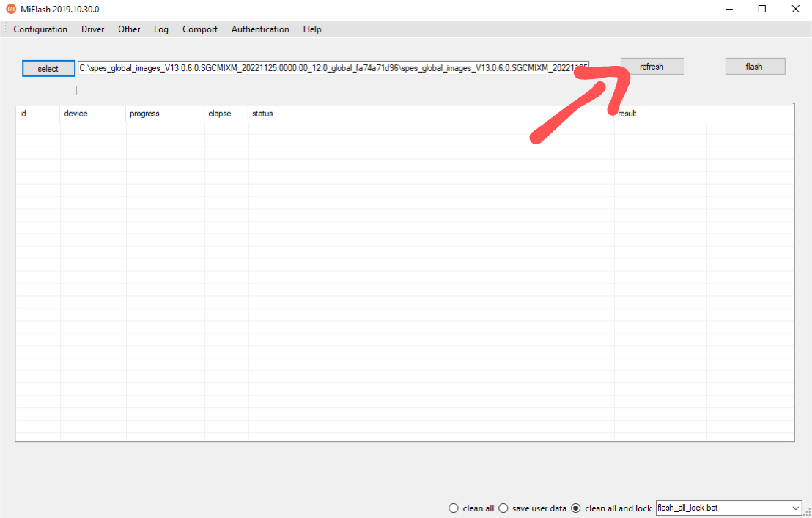812x518 pixels.
Task: Click the device column header
Action: coord(93,114)
